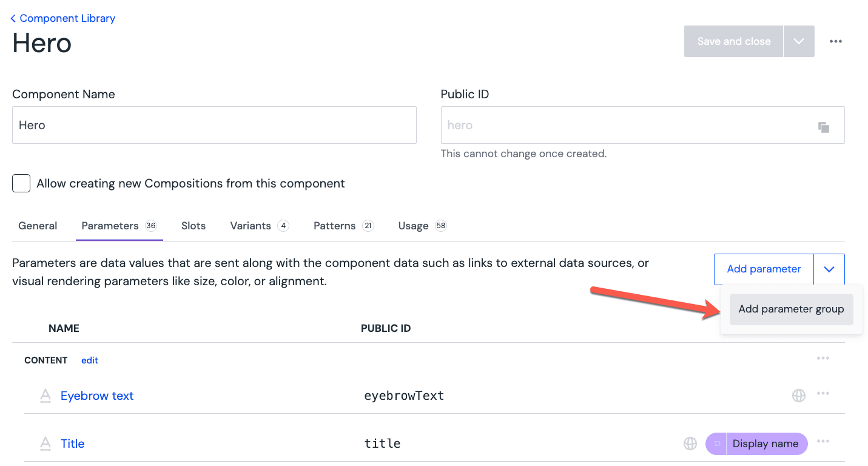Open the Eyebrow text row ellipsis menu
Viewport: 868px width, 466px height.
(x=823, y=394)
